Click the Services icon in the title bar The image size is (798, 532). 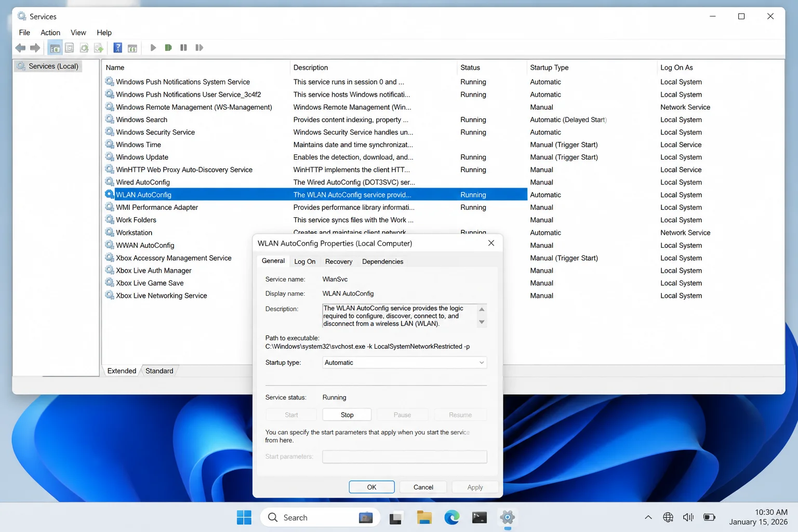(22, 16)
